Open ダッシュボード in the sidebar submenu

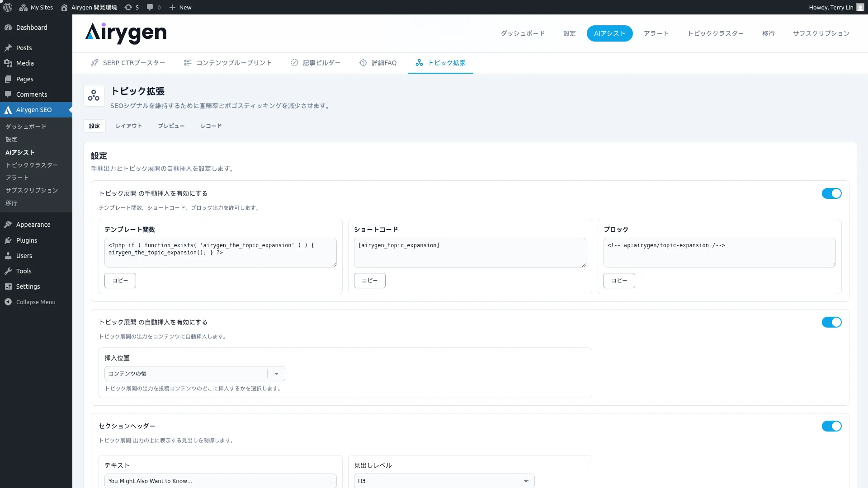pos(26,127)
